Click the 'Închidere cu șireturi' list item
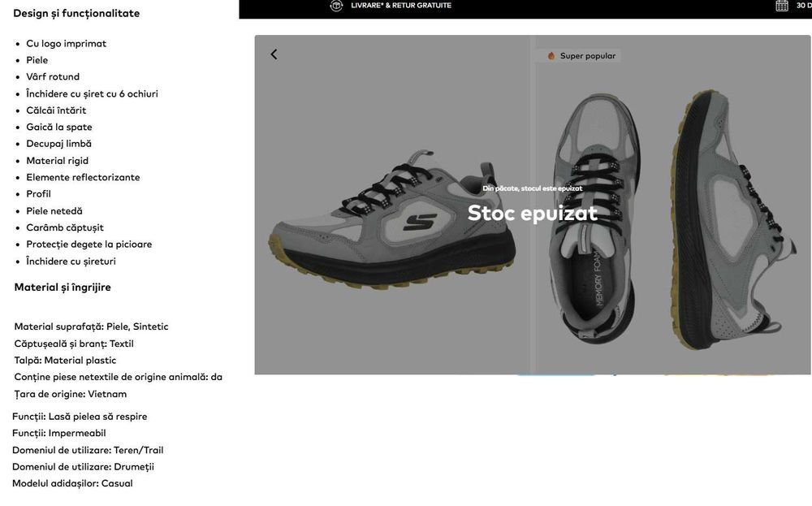The width and height of the screenshot is (812, 506). coord(71,261)
